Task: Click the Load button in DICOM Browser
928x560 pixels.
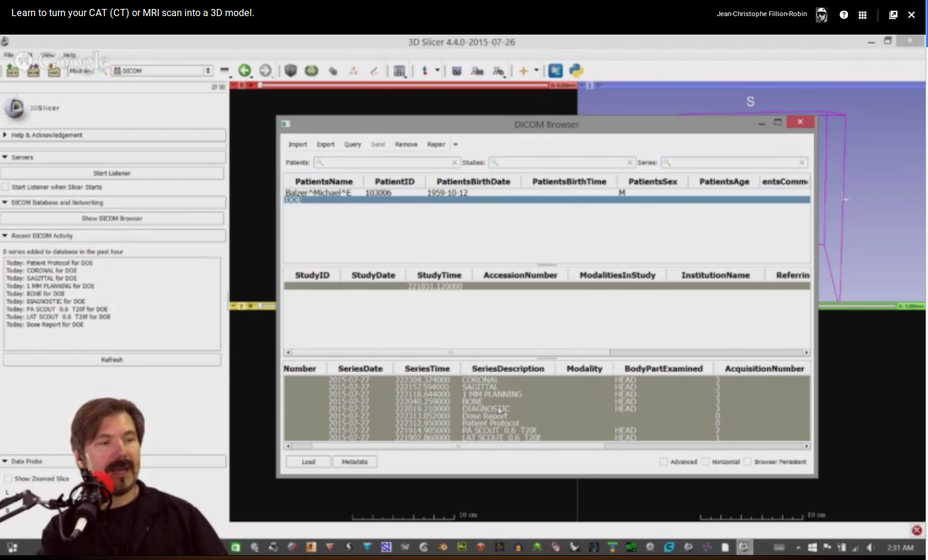Action: (309, 462)
